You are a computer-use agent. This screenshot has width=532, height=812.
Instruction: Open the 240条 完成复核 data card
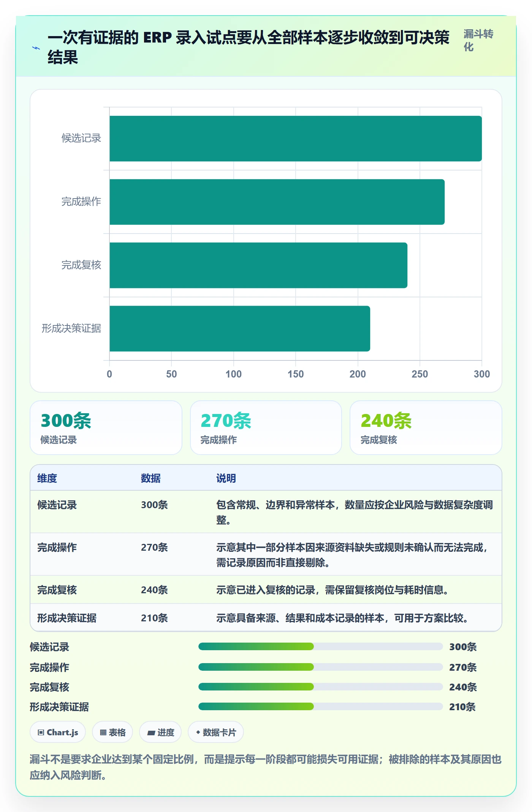(x=426, y=428)
